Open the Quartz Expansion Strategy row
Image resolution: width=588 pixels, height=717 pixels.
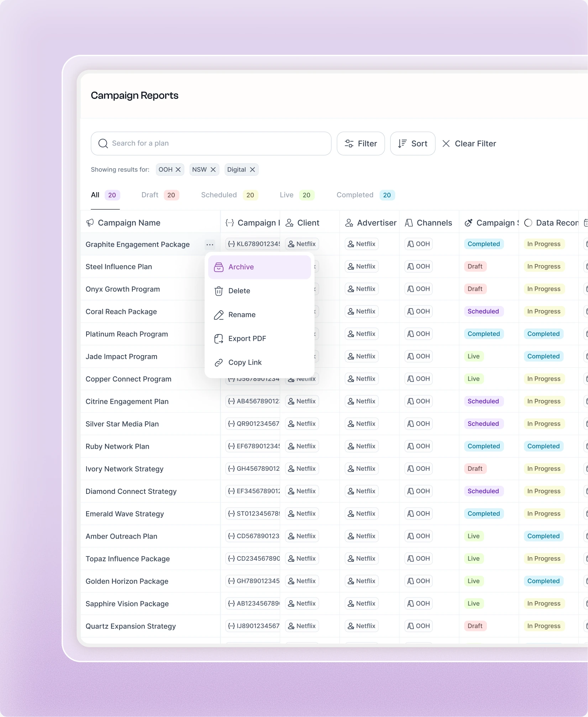(x=131, y=626)
